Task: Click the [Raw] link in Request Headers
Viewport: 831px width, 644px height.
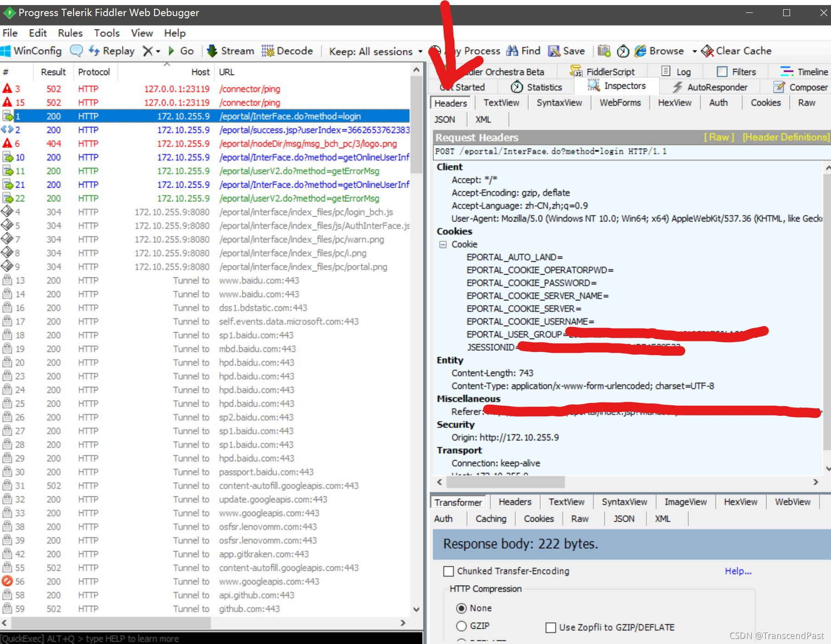Action: (x=718, y=137)
